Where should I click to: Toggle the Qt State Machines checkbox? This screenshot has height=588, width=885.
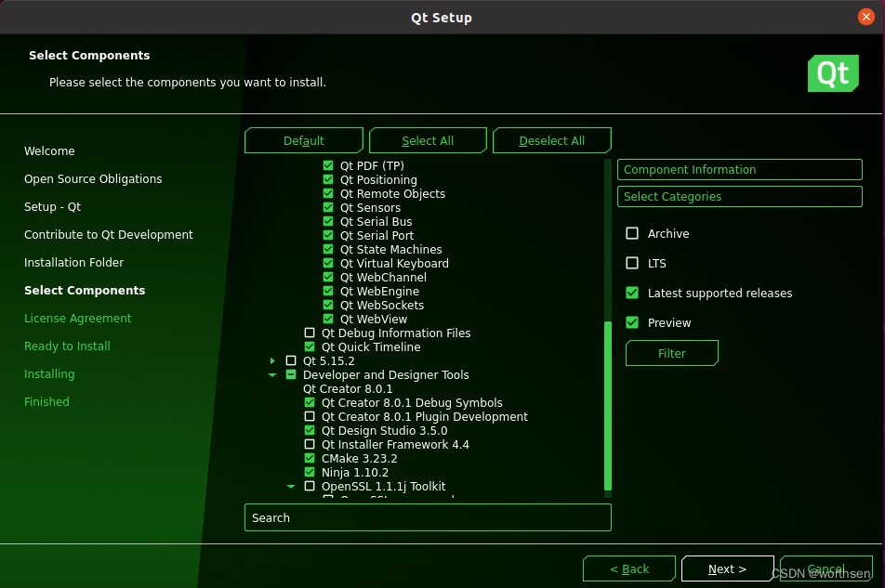[328, 249]
